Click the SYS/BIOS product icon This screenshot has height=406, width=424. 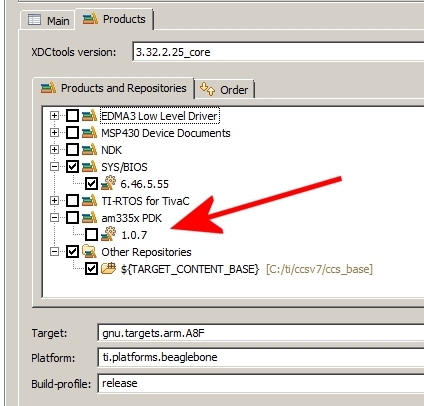89,167
